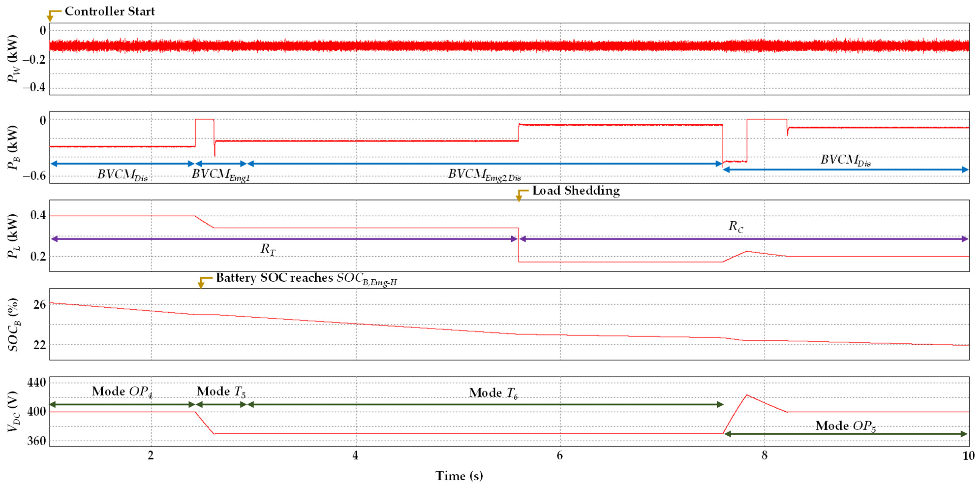Click the BVCM Emg1 label
The image size is (980, 486).
(221, 175)
